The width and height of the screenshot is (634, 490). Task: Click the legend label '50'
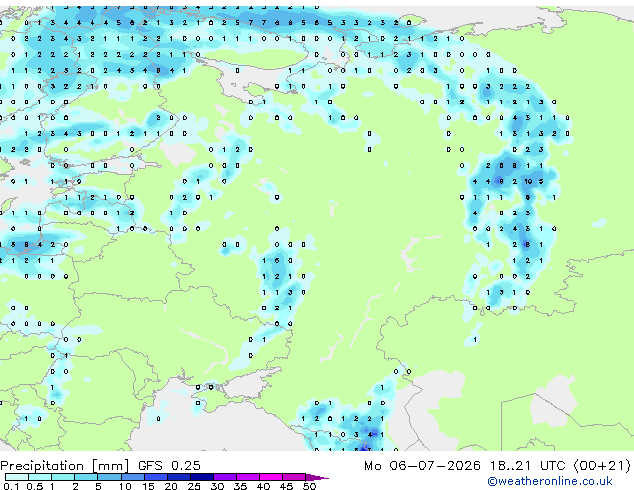tap(310, 486)
